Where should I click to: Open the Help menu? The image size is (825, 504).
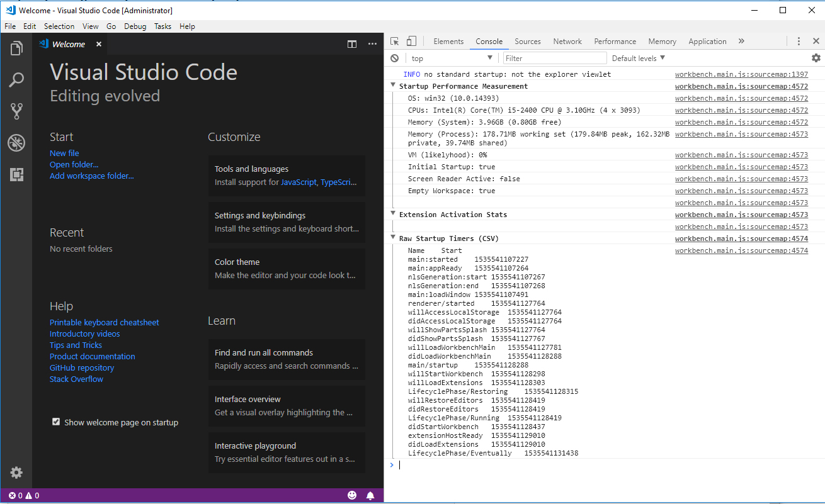point(187,26)
